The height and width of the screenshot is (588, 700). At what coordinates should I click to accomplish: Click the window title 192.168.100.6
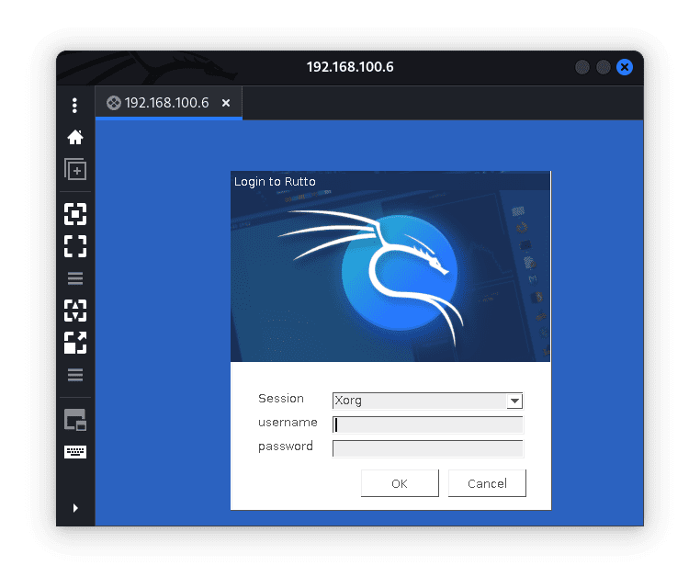pyautogui.click(x=350, y=67)
